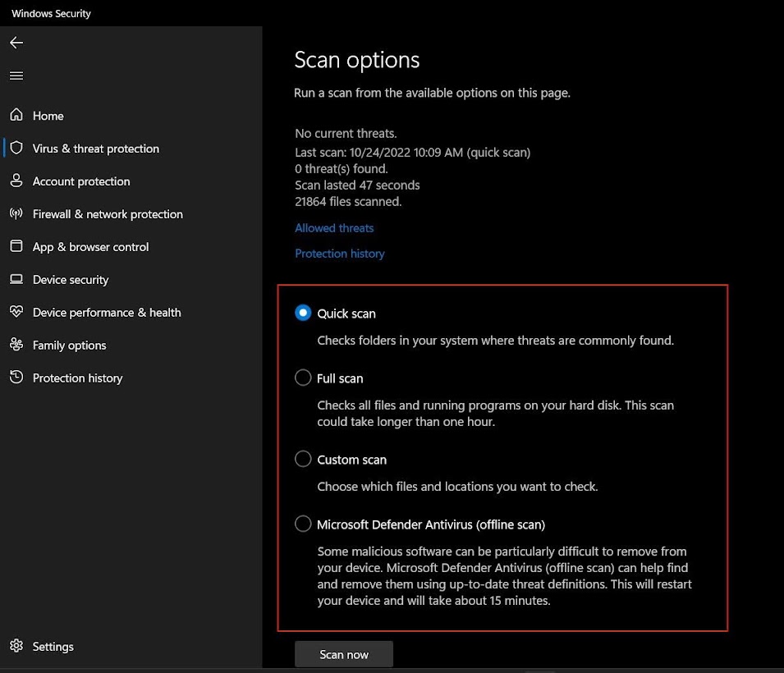
Task: Click the Windows Security window title
Action: point(51,13)
